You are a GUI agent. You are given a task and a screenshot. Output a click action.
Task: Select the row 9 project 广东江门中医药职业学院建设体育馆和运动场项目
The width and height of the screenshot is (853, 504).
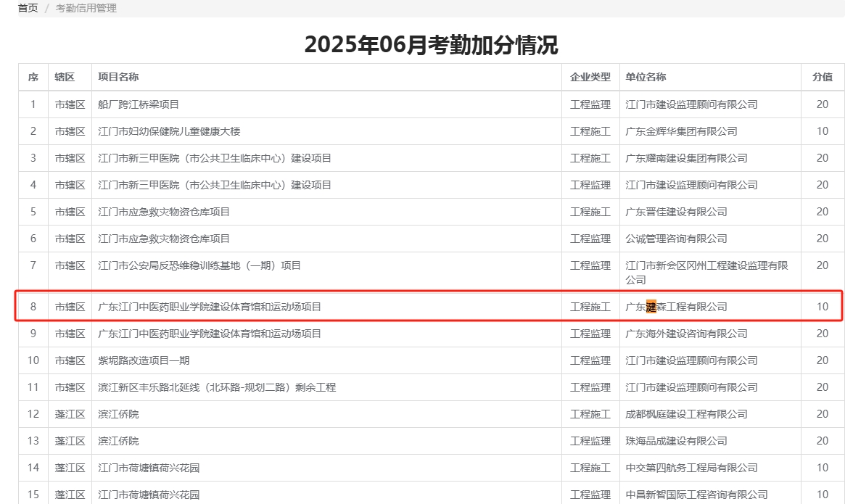[x=210, y=334]
